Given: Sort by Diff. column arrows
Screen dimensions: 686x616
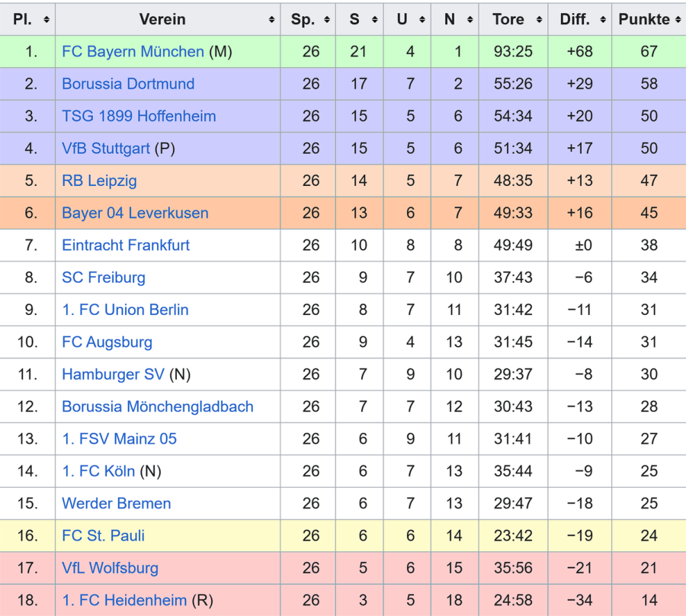Looking at the screenshot, I should point(602,20).
